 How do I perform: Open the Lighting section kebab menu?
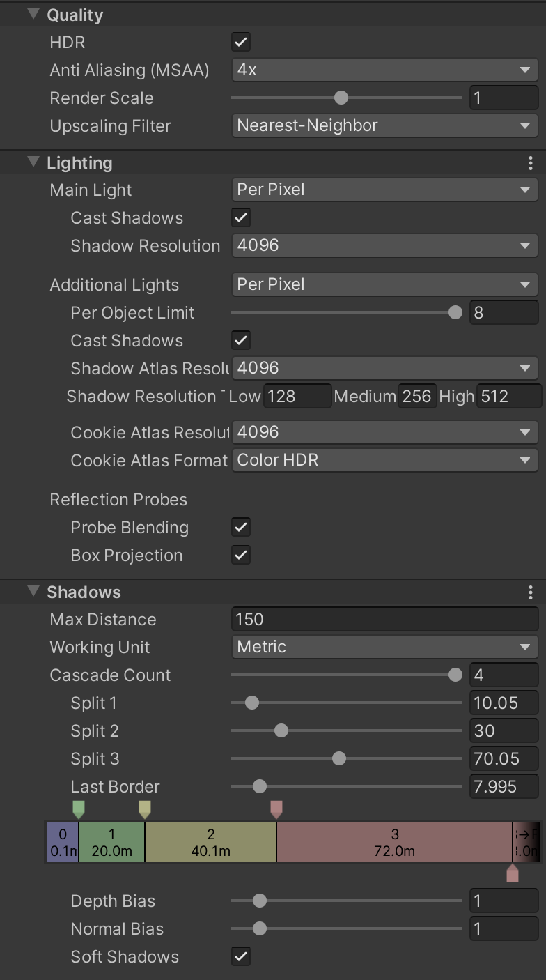tap(531, 163)
